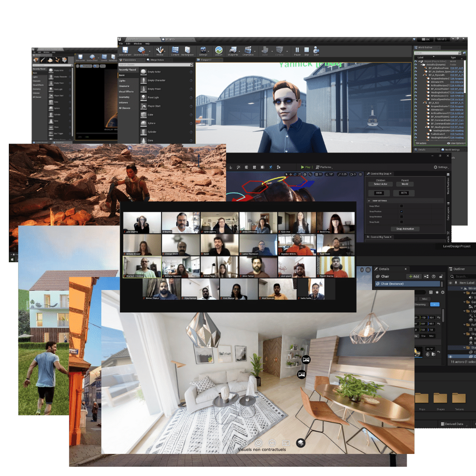The image size is (476, 476).
Task: Click the Stop play-session button
Action: (307, 51)
